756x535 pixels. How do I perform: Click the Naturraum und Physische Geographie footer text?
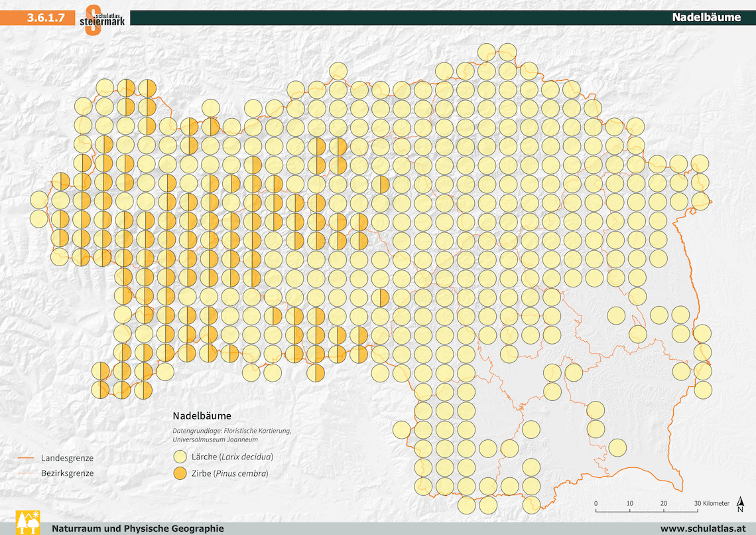[138, 528]
